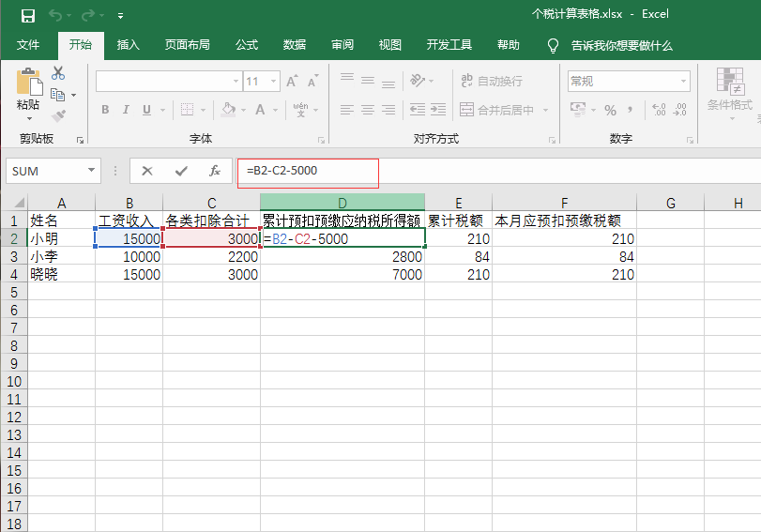Click the Increase Decimal icon
This screenshot has width=761, height=532.
point(659,110)
